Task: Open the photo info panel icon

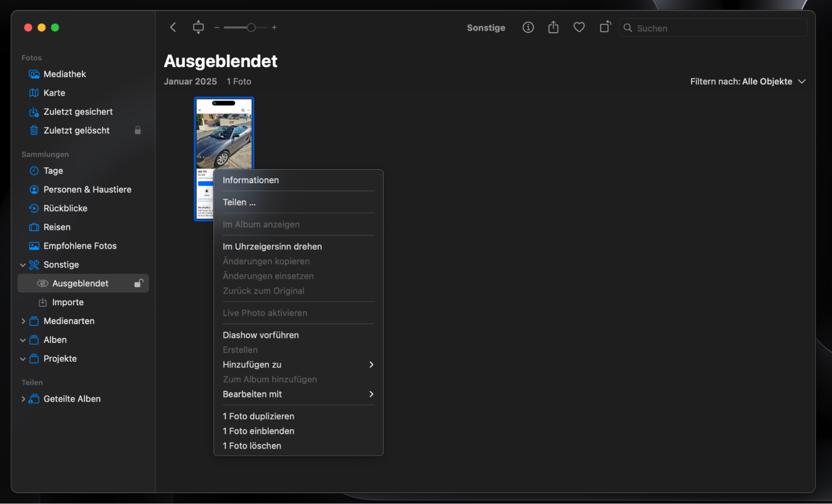Action: (528, 27)
